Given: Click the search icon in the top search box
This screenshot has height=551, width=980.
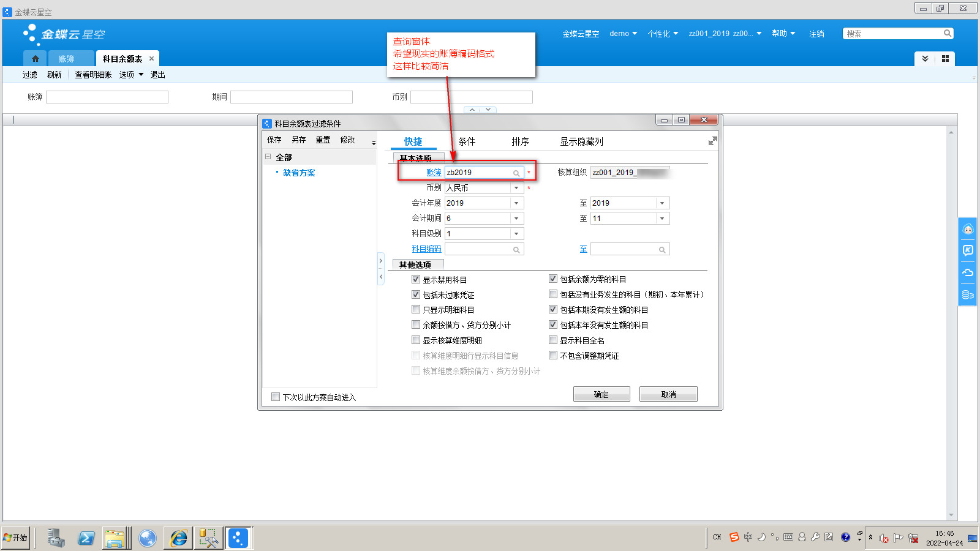Looking at the screenshot, I should [947, 34].
